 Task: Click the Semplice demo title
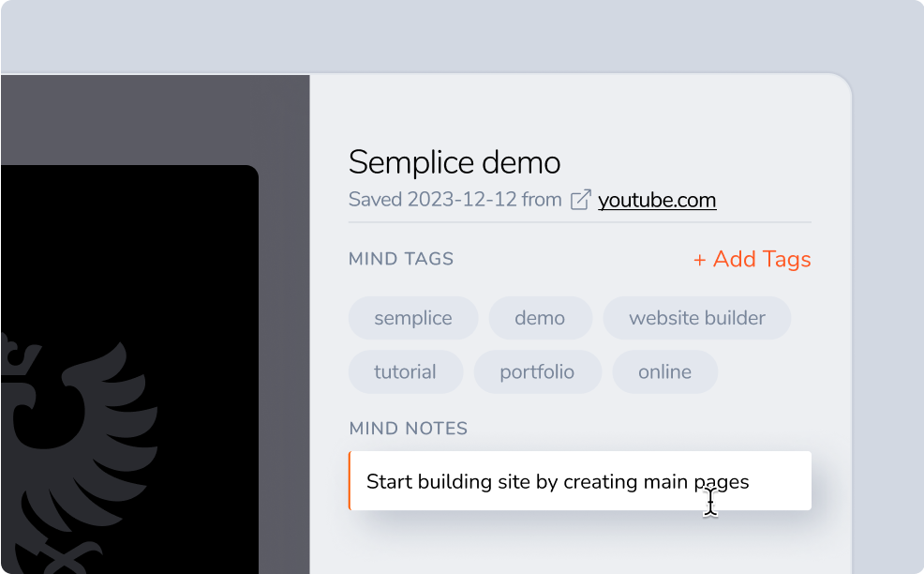(x=455, y=162)
